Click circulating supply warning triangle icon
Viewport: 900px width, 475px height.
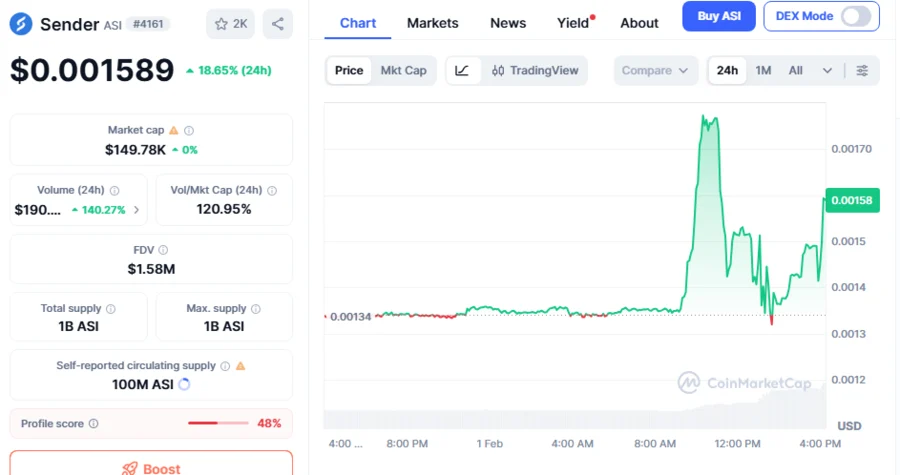[240, 366]
